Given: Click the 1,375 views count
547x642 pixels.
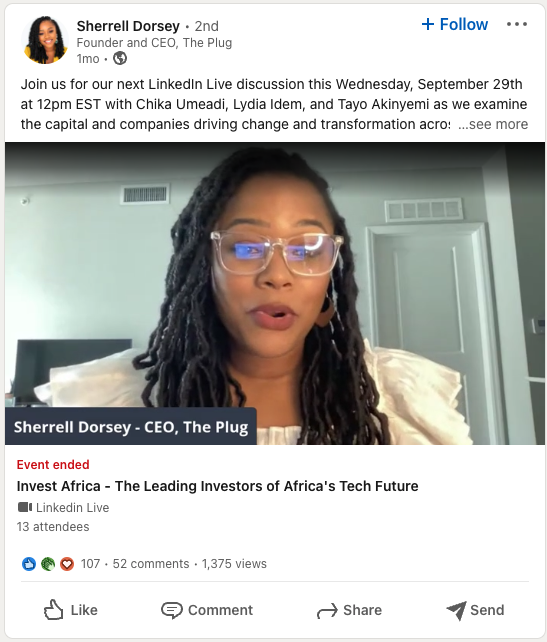Looking at the screenshot, I should coord(234,564).
